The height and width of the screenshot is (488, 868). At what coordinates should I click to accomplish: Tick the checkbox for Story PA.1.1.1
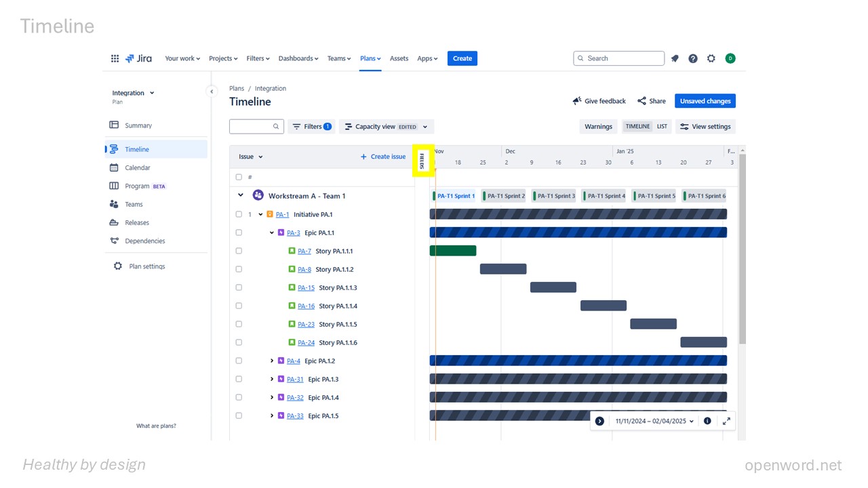pos(239,251)
